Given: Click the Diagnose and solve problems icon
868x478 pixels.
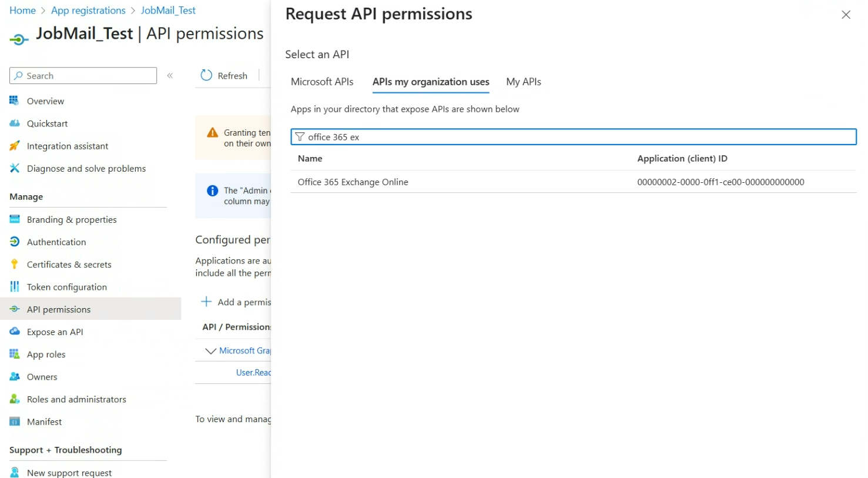Looking at the screenshot, I should click(x=15, y=168).
